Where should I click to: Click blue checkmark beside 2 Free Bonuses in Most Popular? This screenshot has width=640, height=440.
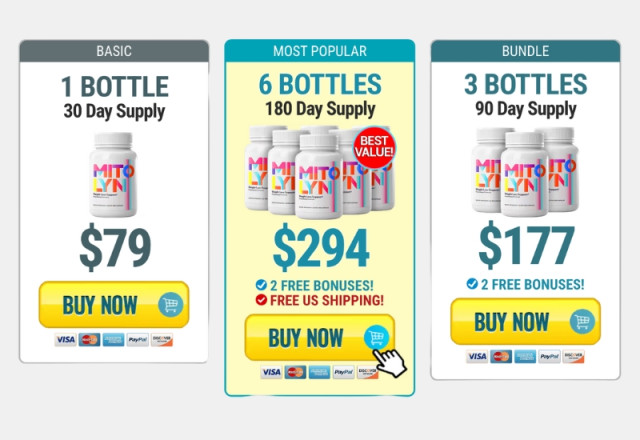point(261,284)
